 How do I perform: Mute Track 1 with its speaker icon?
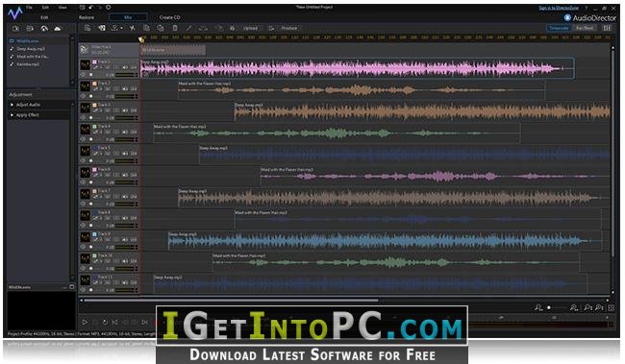click(125, 67)
